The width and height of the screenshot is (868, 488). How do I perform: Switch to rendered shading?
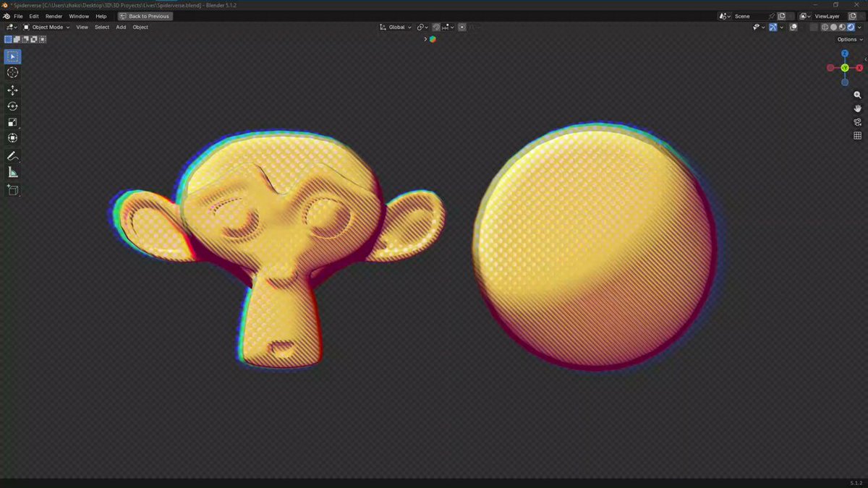(x=851, y=27)
